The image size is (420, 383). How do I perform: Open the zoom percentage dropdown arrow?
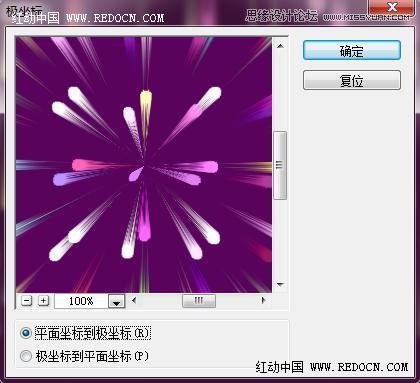coord(116,301)
